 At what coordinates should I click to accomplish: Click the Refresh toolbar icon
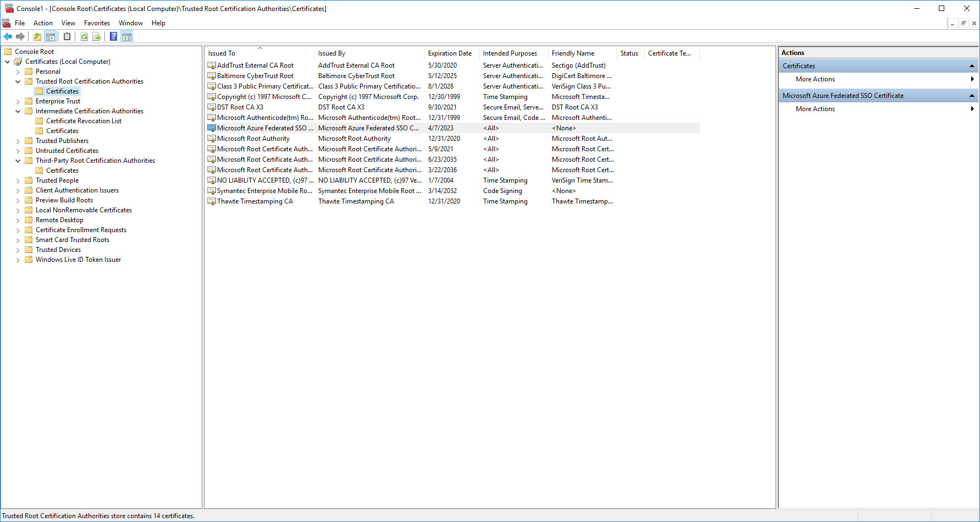coord(84,36)
